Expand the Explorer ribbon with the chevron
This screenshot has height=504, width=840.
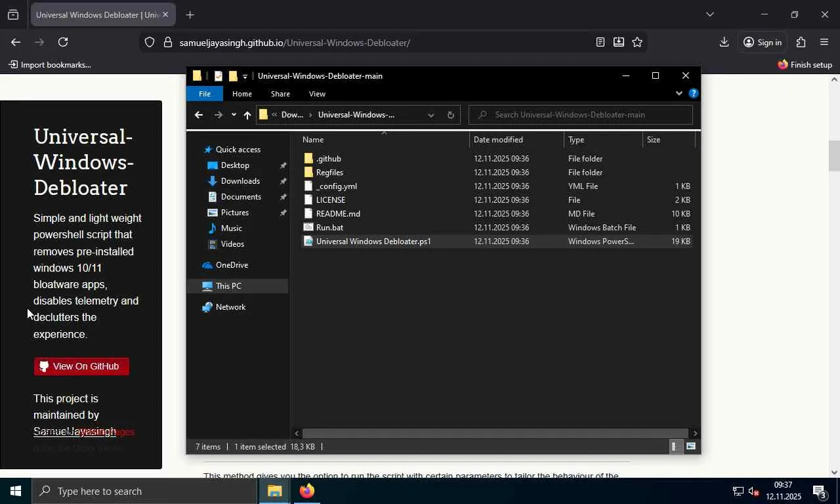[x=679, y=94]
